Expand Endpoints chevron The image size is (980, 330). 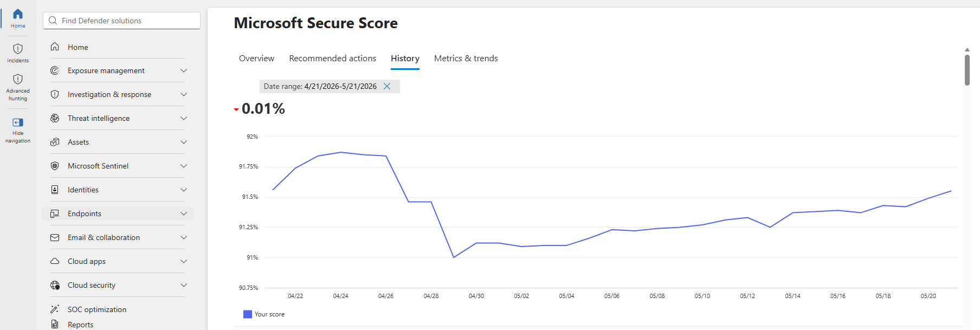[x=184, y=213]
